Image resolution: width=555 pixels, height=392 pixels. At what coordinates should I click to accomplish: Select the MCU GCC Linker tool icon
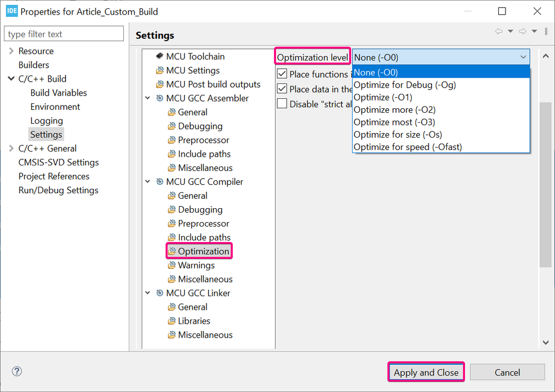coord(160,293)
